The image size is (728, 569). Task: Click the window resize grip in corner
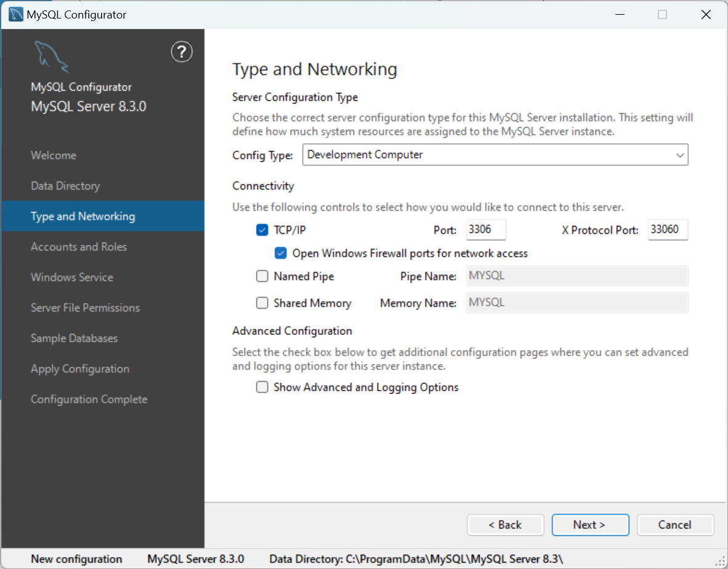click(720, 562)
